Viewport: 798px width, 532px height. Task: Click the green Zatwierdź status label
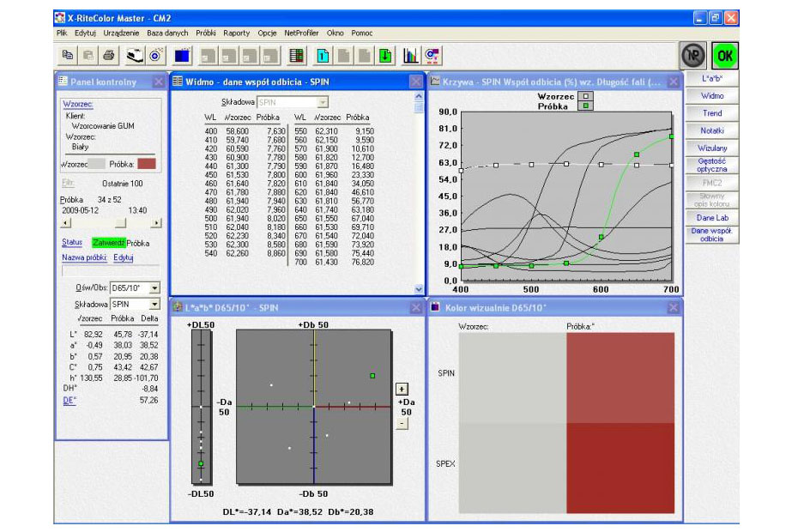[x=108, y=243]
